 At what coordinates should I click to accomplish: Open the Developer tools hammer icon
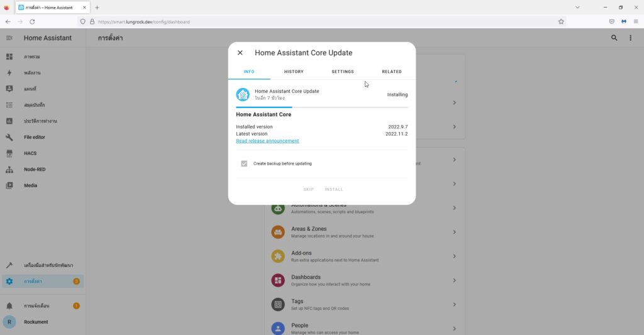coord(9,265)
